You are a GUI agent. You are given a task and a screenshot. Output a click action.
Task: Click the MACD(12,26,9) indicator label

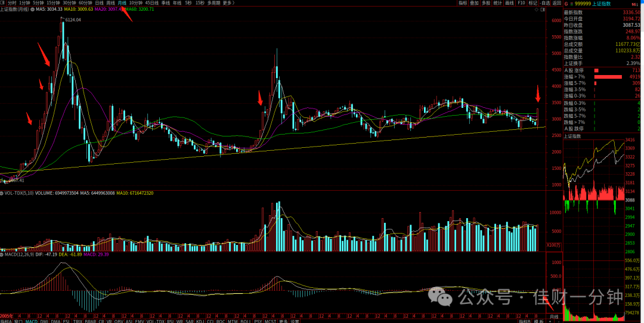coord(18,254)
